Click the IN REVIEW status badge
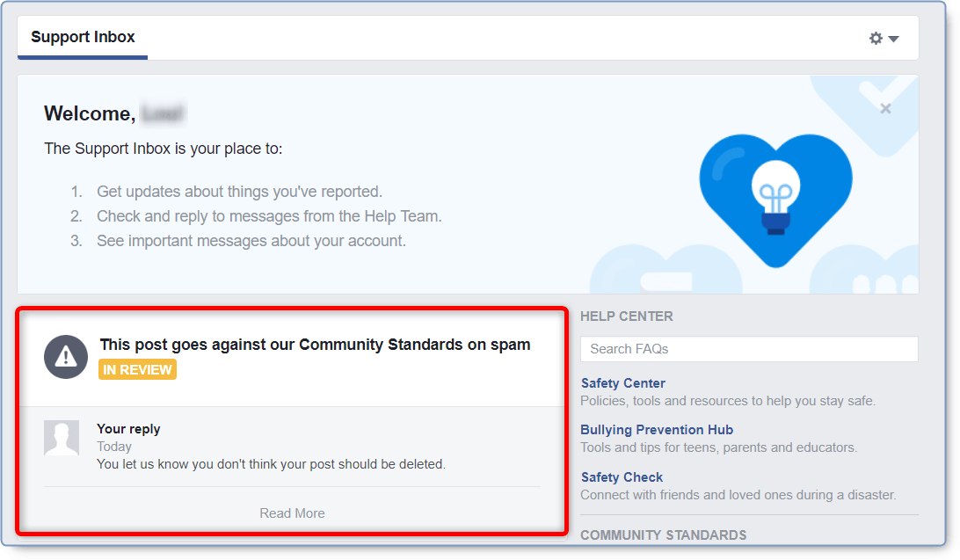 [x=137, y=370]
